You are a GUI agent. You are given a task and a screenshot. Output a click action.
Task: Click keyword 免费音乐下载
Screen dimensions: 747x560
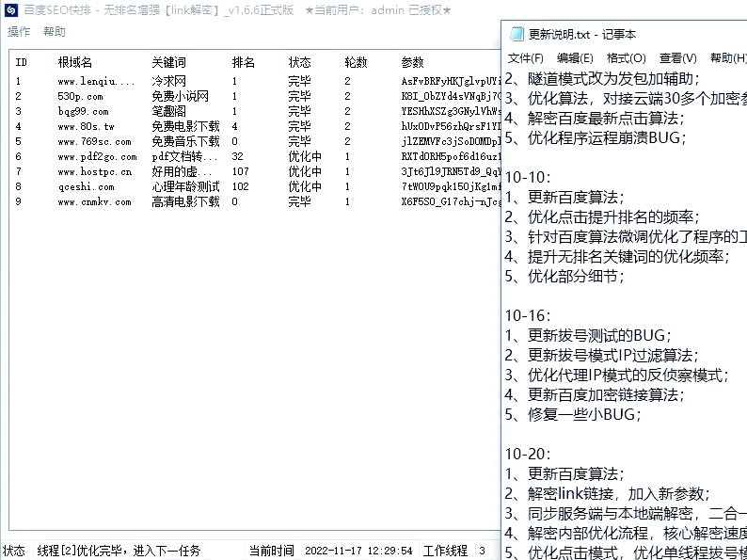point(185,141)
